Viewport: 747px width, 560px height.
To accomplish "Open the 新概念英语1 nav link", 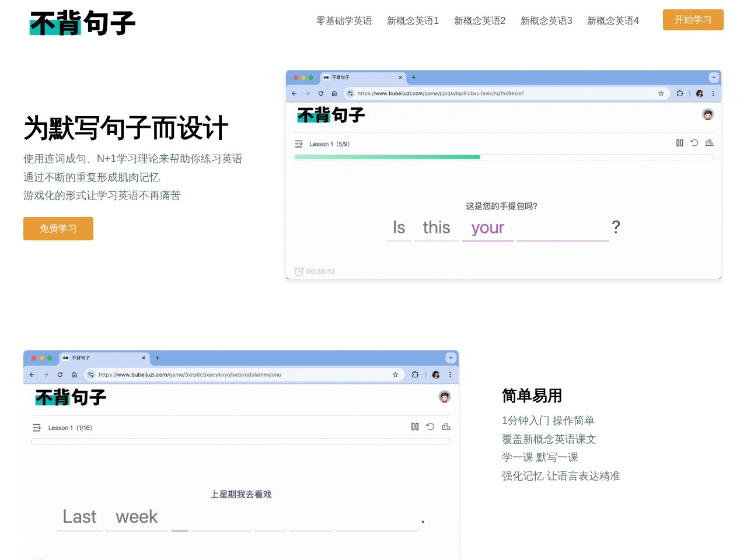I will (413, 21).
